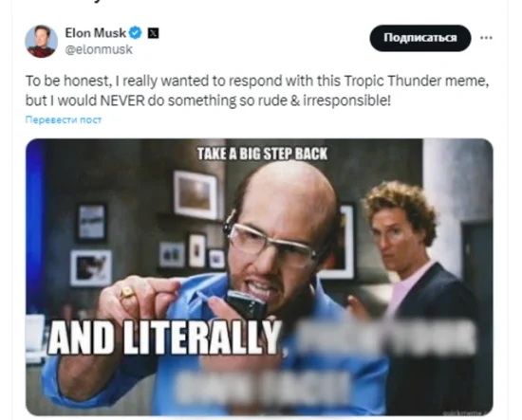This screenshot has width=522, height=420.
Task: Click the 'TAKE A BIG STEP BACK' caption
Action: [x=262, y=154]
